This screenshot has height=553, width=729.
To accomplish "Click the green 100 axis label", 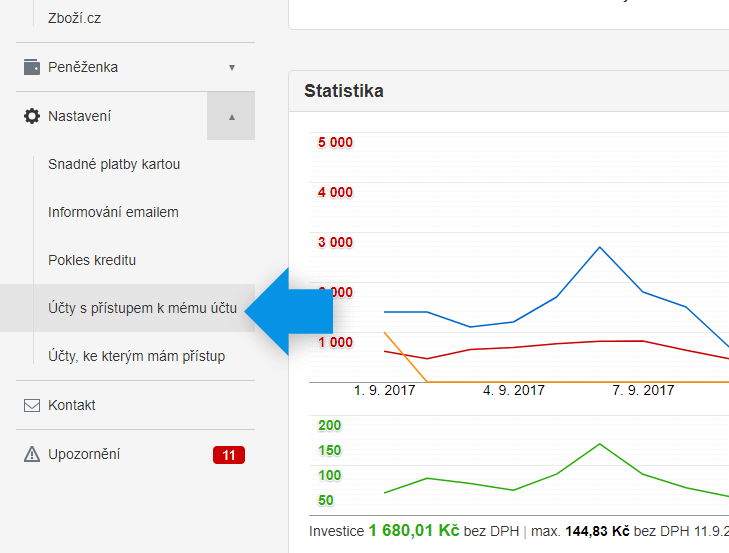I will 330,475.
